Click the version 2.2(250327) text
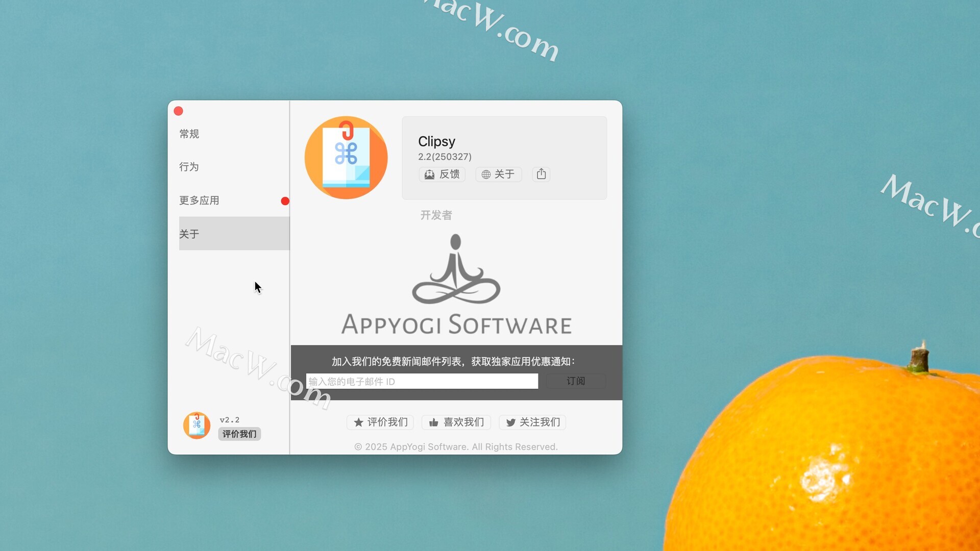The image size is (980, 551). tap(445, 157)
